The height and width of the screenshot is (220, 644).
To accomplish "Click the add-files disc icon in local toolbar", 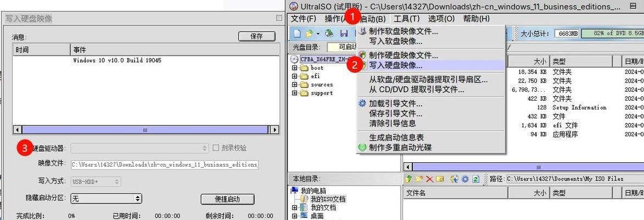I will pos(454,179).
